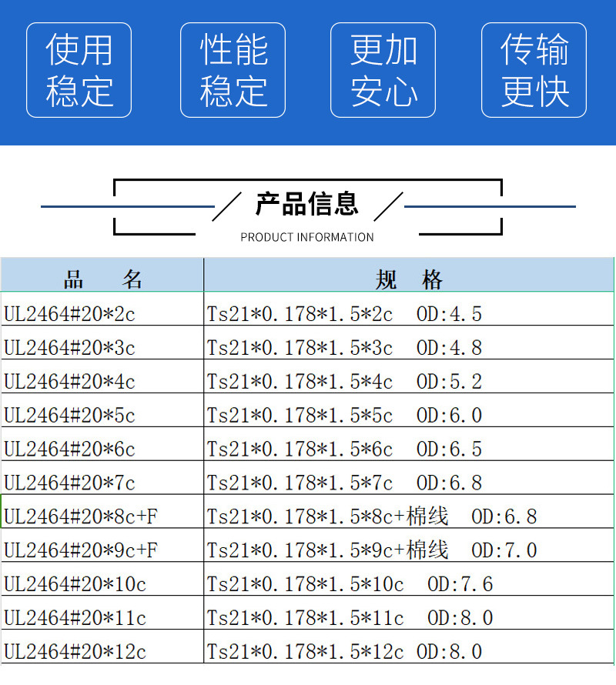Select cell UL2464#20*2c
Image resolution: width=616 pixels, height=685 pixels.
coord(102,309)
